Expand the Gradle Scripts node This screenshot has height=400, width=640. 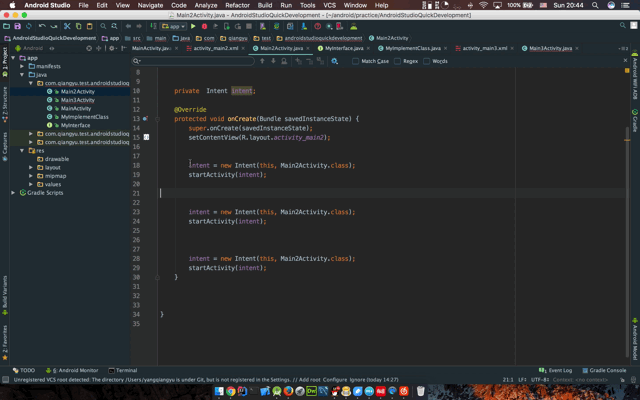(13, 193)
